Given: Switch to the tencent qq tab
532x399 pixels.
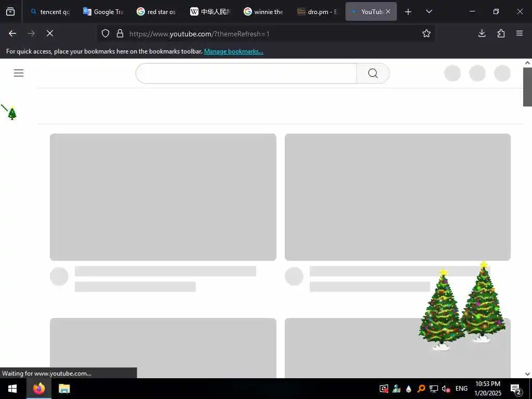Looking at the screenshot, I should click(50, 11).
